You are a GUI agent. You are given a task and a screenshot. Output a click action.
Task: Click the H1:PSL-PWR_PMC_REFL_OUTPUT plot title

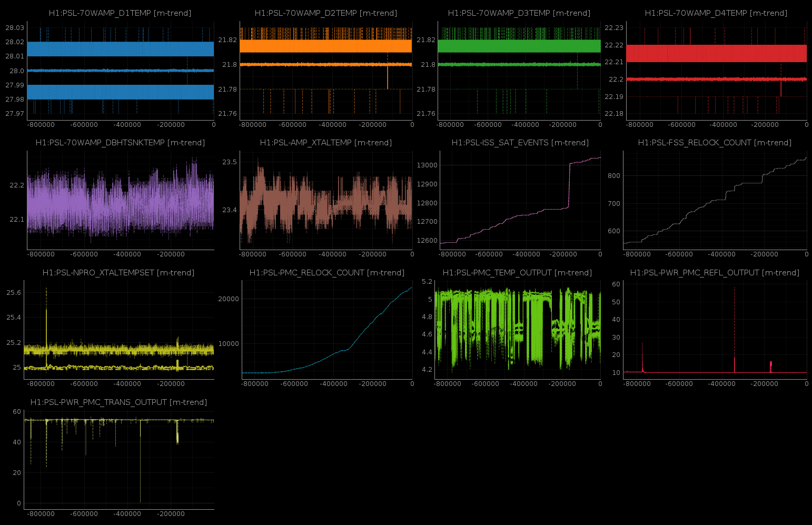715,273
